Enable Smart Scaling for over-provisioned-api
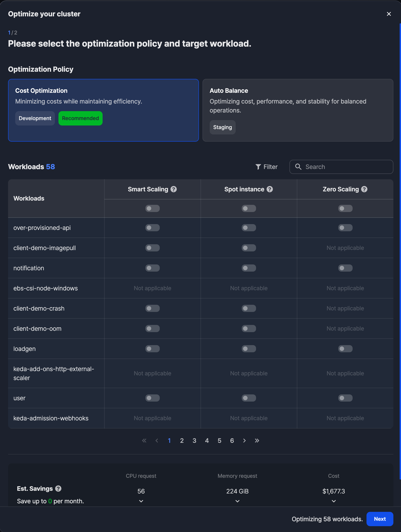The image size is (401, 532). [152, 228]
